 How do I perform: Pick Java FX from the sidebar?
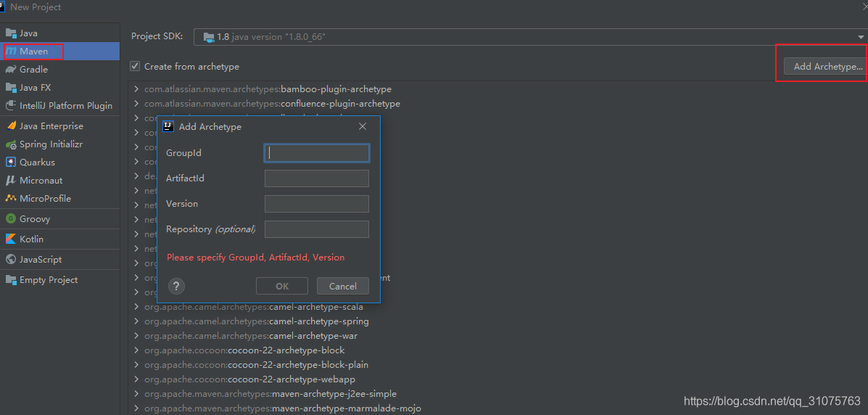point(59,88)
